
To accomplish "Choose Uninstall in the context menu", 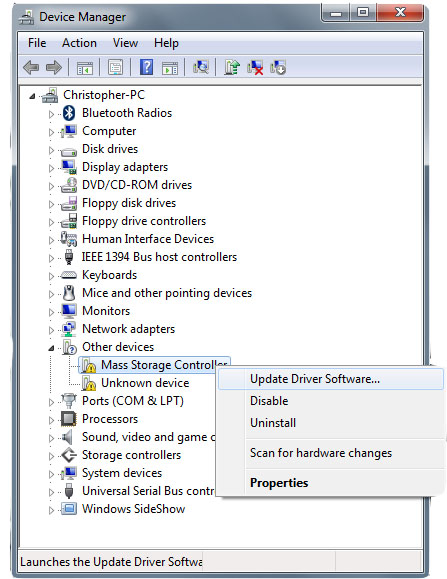I will click(331, 423).
